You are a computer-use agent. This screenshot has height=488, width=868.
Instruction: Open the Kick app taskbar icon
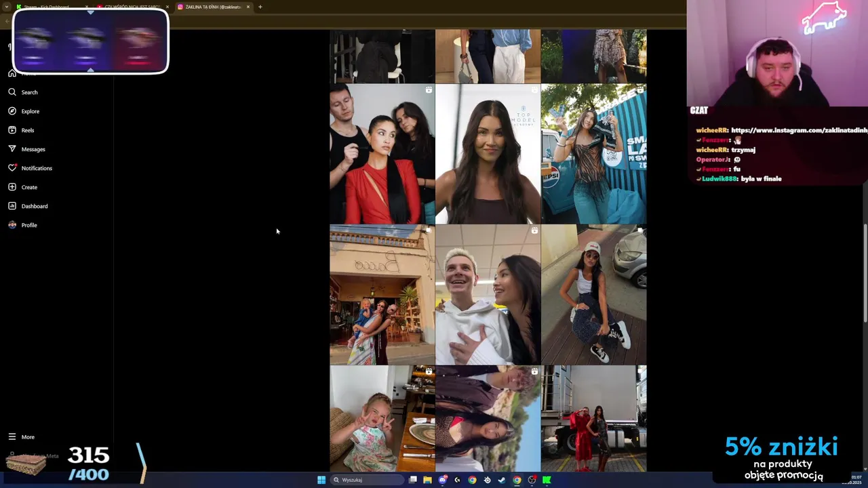(547, 480)
